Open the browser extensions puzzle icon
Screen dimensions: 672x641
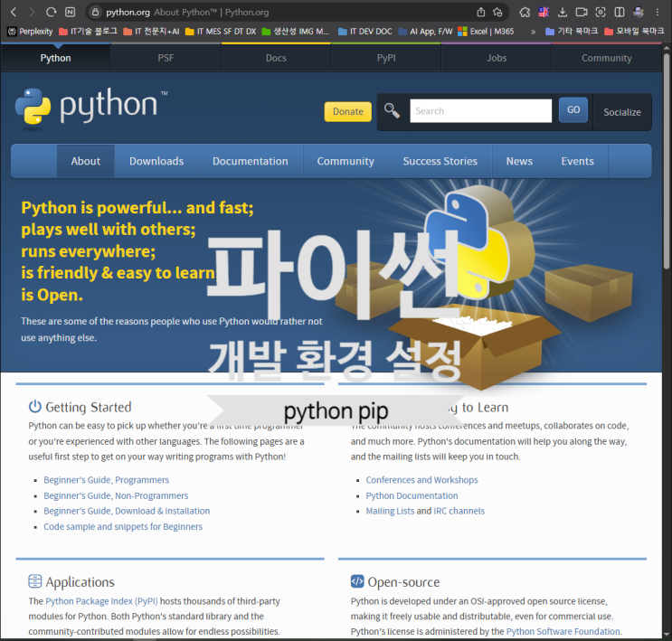pos(525,12)
